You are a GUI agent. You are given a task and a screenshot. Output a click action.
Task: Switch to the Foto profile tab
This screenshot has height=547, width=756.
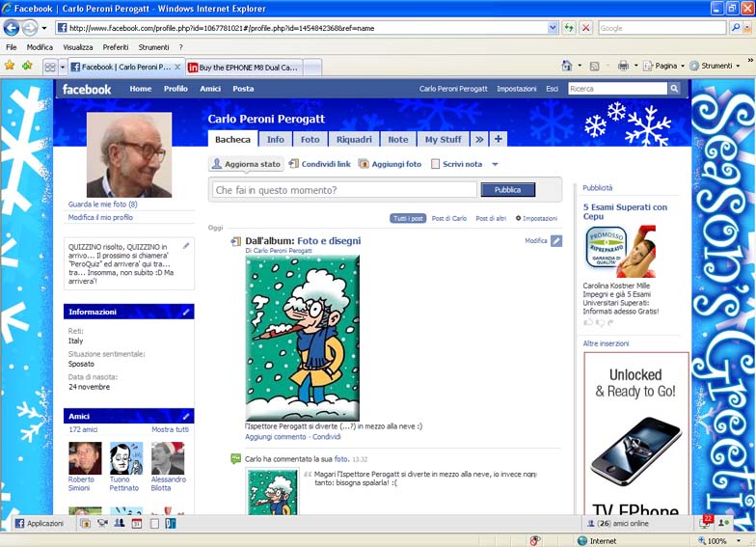(x=310, y=139)
